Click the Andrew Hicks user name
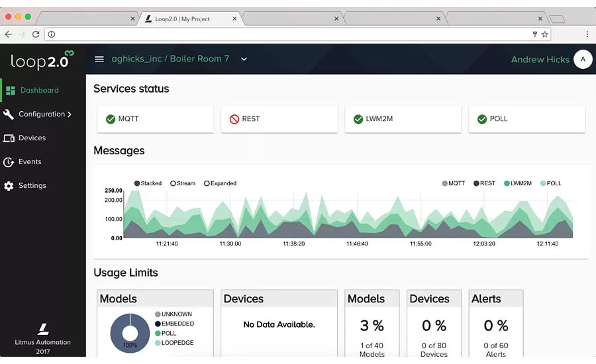This screenshot has height=364, width=596. 540,60
